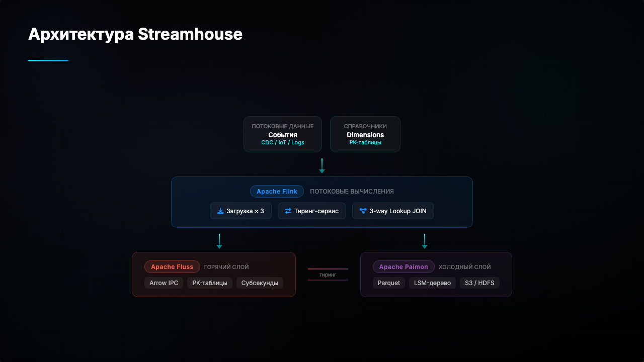
Task: Click the PK-таблицы chip in the Fluss block
Action: (x=210, y=283)
